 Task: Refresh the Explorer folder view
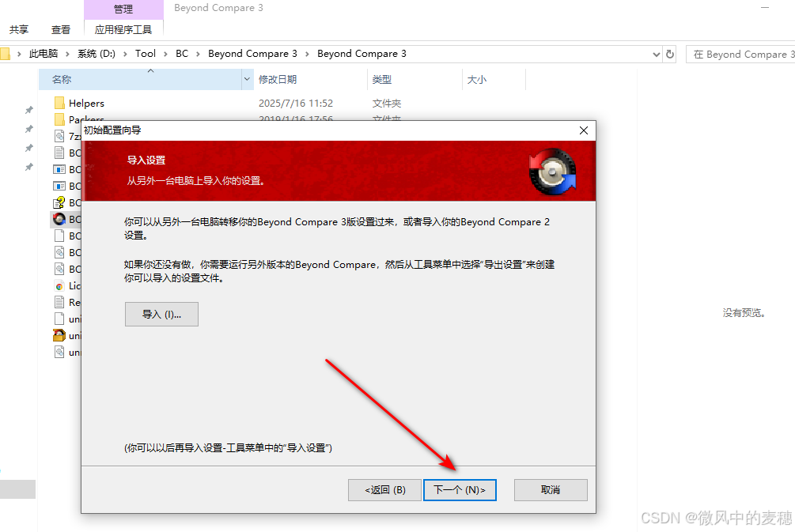(670, 55)
